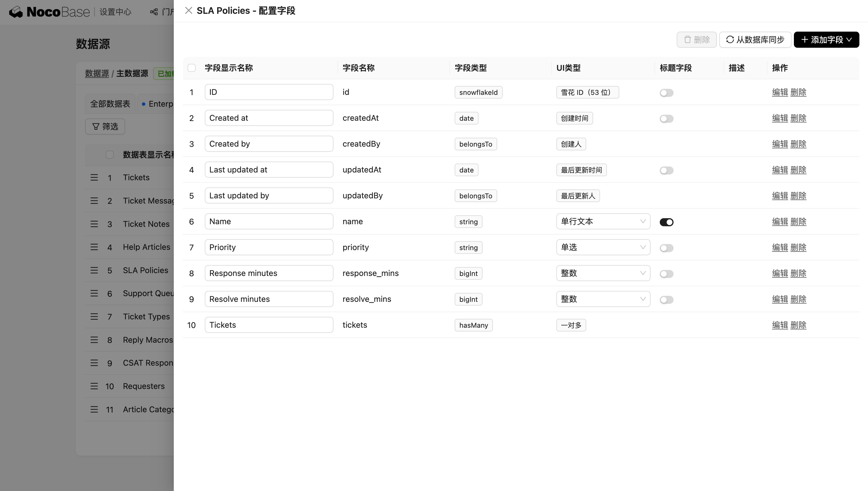The height and width of the screenshot is (491, 868).
Task: Click the disabled 删除 trash button
Action: tap(697, 40)
